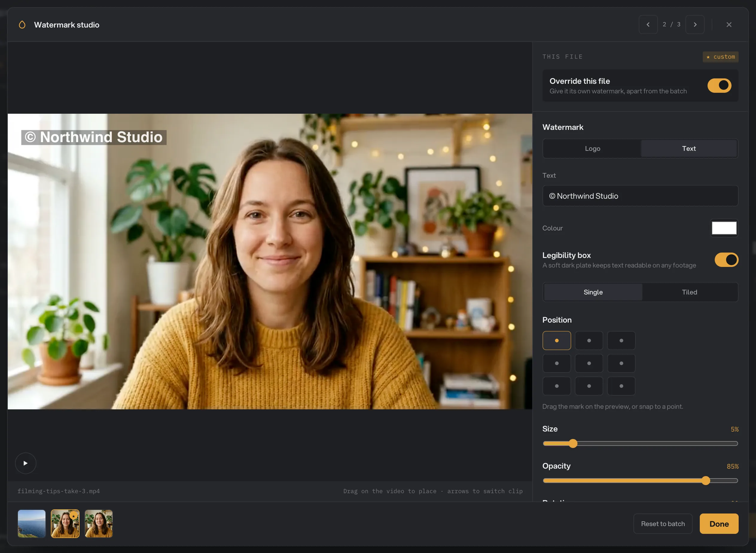The height and width of the screenshot is (553, 756).
Task: Disable the Legibility box toggle
Action: click(726, 260)
